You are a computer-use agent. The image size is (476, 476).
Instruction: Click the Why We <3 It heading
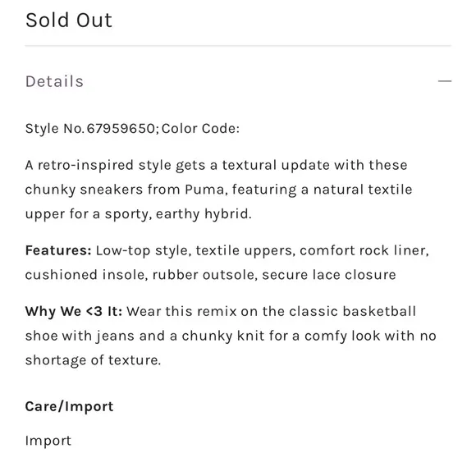74,312
